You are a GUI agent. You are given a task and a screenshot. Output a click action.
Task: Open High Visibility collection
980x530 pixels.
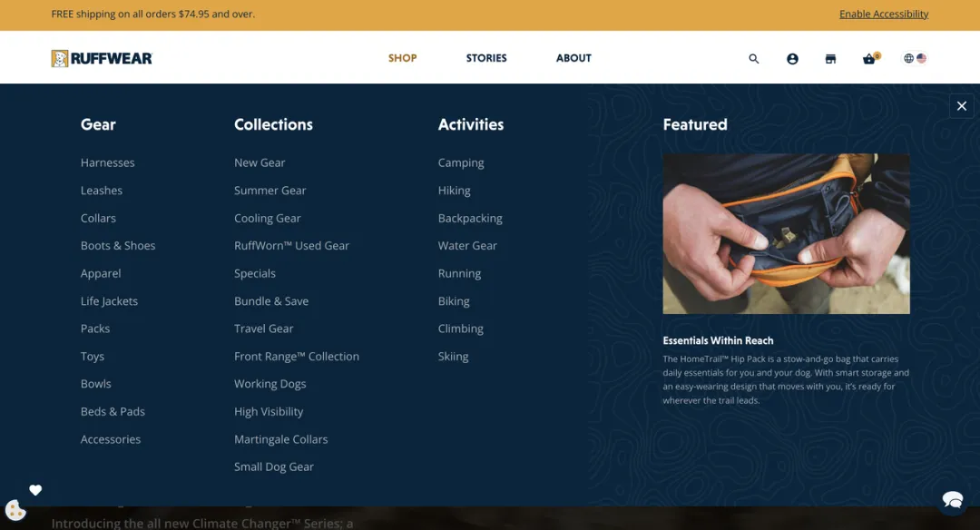click(x=269, y=411)
